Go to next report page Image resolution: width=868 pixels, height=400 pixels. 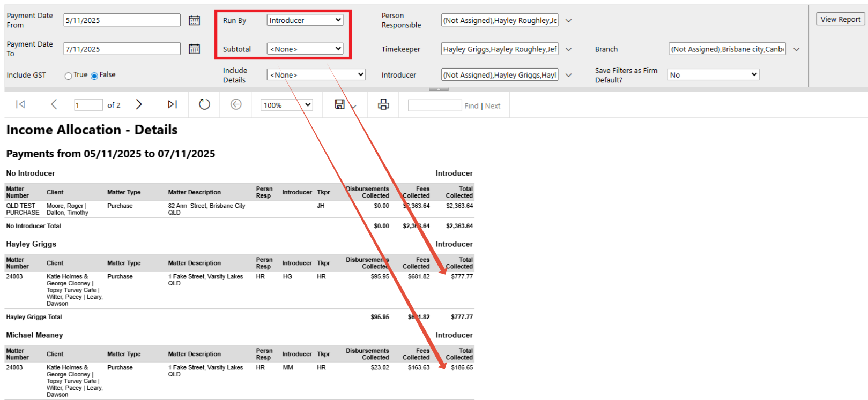tap(139, 104)
